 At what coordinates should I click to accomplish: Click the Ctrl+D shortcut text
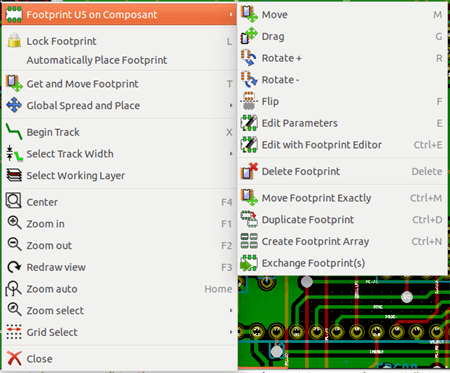[x=427, y=220]
